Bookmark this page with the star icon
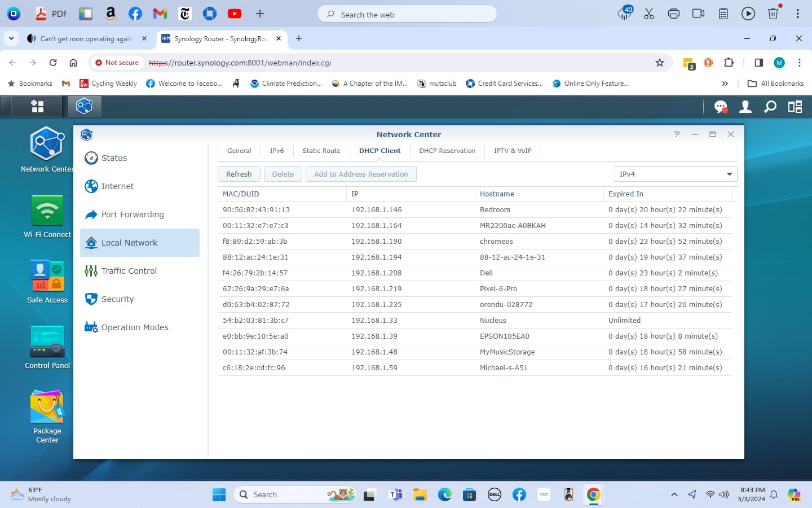 (660, 63)
